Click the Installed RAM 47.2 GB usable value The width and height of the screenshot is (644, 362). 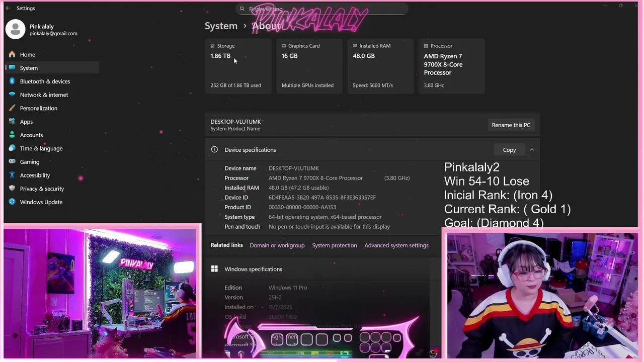click(x=298, y=188)
